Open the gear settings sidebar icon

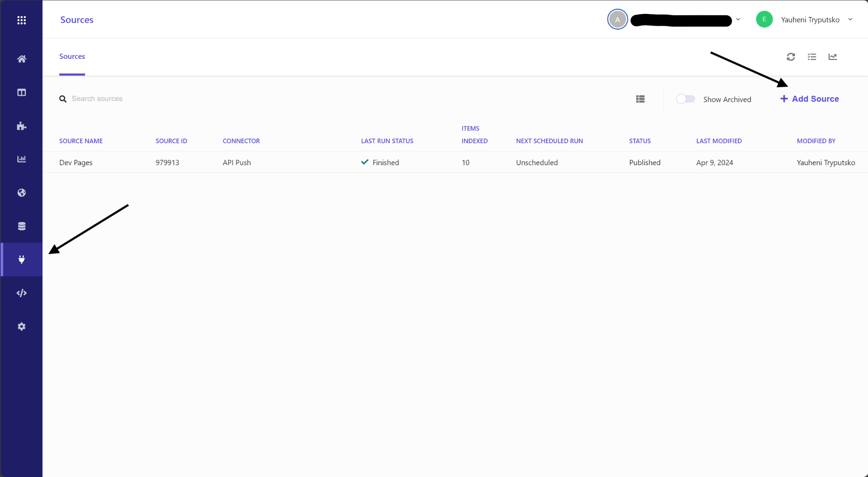click(22, 327)
